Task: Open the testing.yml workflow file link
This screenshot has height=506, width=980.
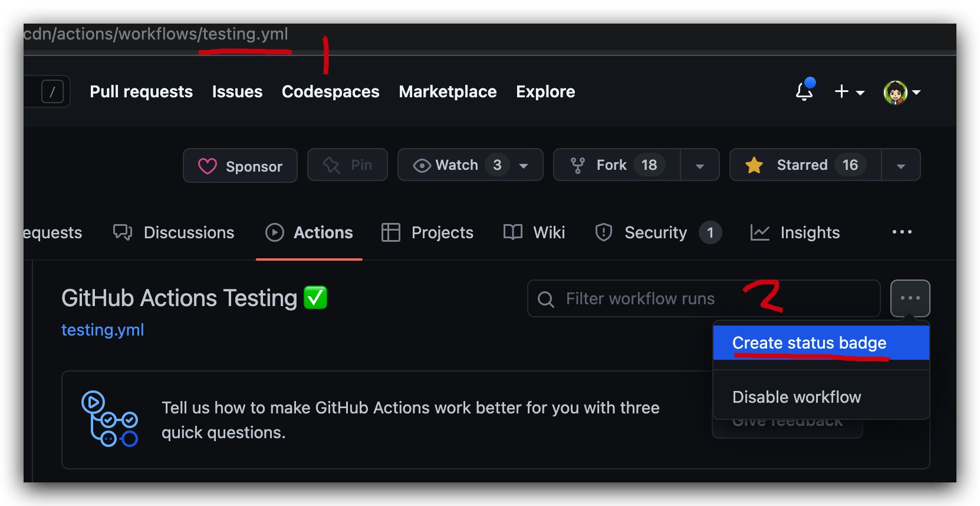Action: 103,330
